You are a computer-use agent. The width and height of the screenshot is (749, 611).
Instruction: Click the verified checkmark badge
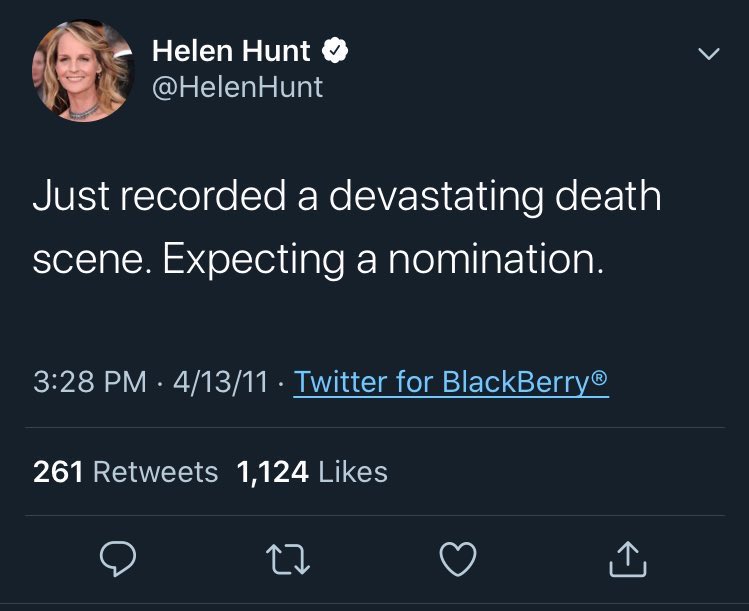click(336, 50)
